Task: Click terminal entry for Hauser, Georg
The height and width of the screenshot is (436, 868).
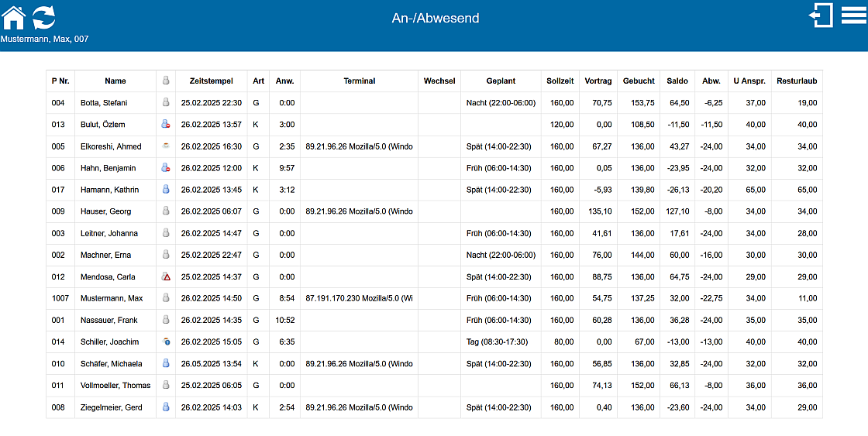Action: (x=359, y=211)
